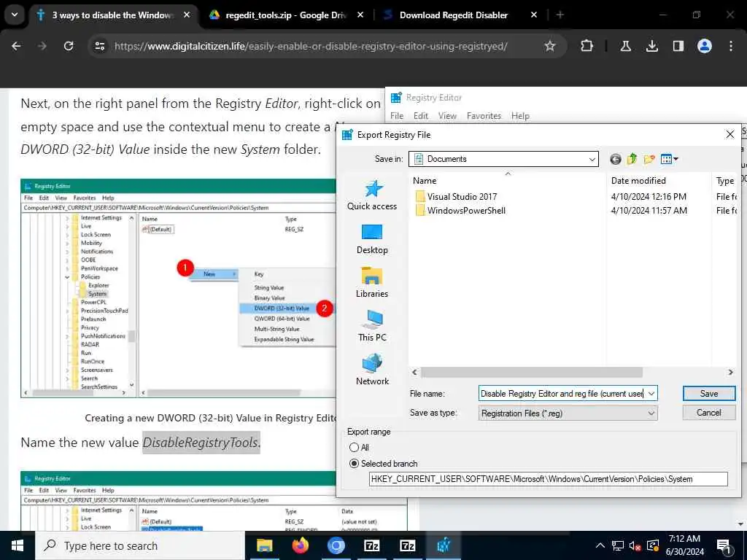This screenshot has height=560, width=747.
Task: Open Registry Editor taskbar icon
Action: pyautogui.click(x=443, y=545)
